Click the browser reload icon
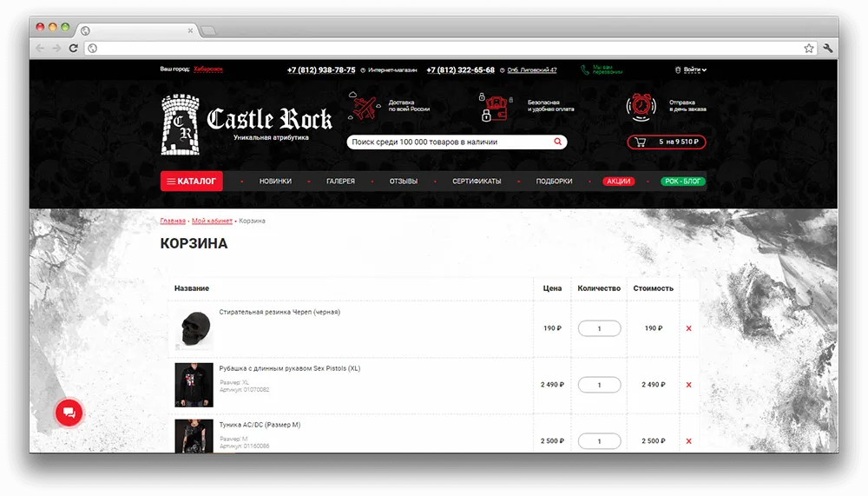This screenshot has width=868, height=496. coord(73,49)
